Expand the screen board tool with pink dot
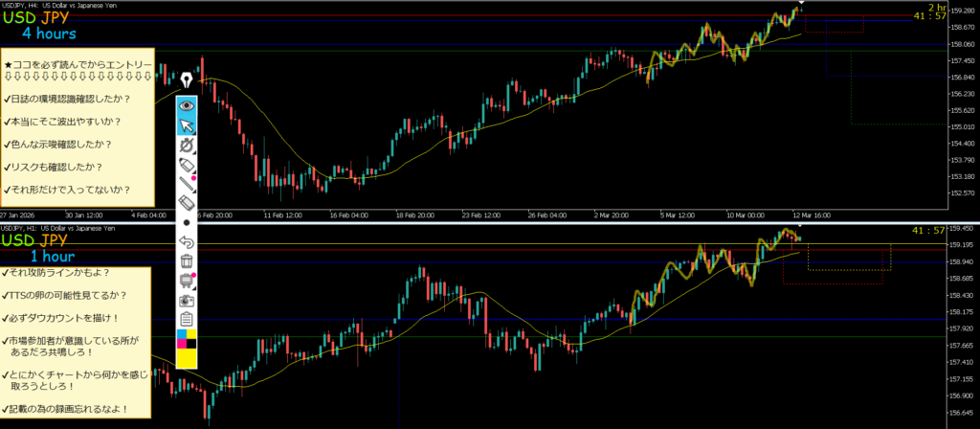980x429 pixels. [188, 281]
